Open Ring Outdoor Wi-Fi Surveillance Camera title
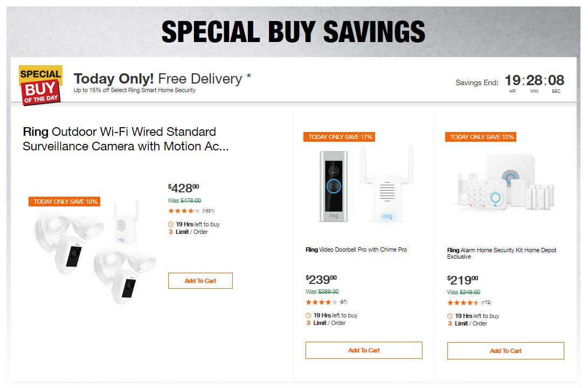588x388 pixels. pyautogui.click(x=120, y=139)
